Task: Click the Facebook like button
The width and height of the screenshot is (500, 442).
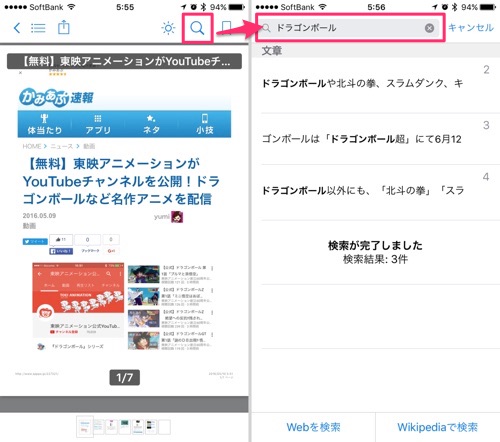Action: tap(61, 251)
